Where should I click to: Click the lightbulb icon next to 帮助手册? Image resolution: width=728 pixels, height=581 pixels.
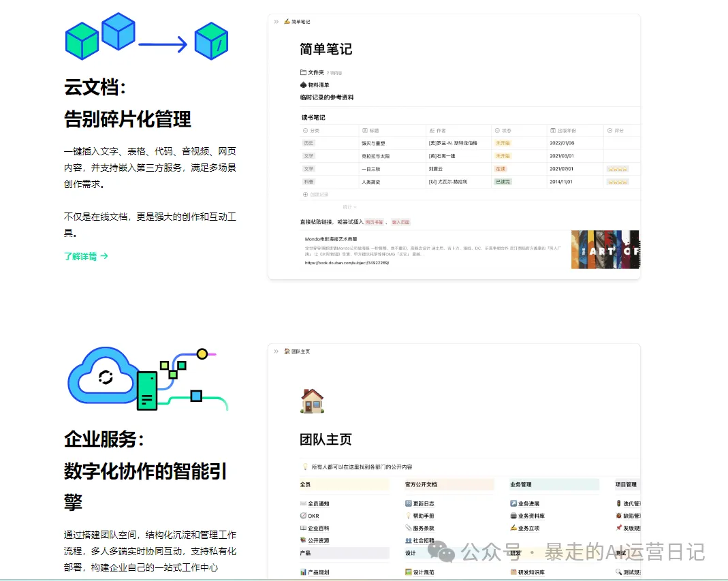click(409, 516)
